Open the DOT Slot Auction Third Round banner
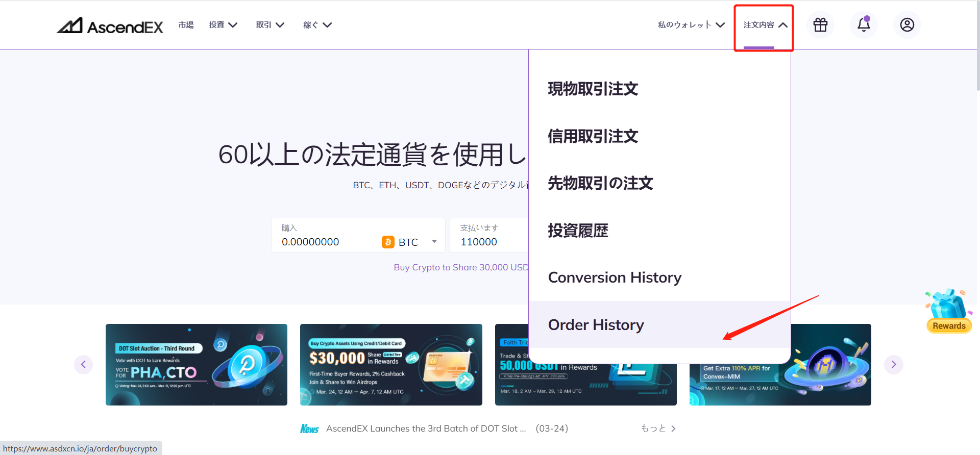 point(197,365)
